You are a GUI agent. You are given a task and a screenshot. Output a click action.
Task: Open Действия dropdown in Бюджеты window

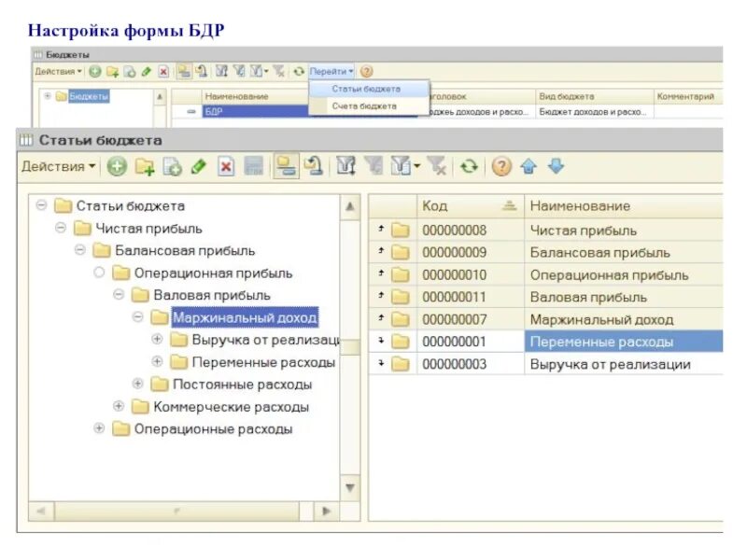[58, 72]
